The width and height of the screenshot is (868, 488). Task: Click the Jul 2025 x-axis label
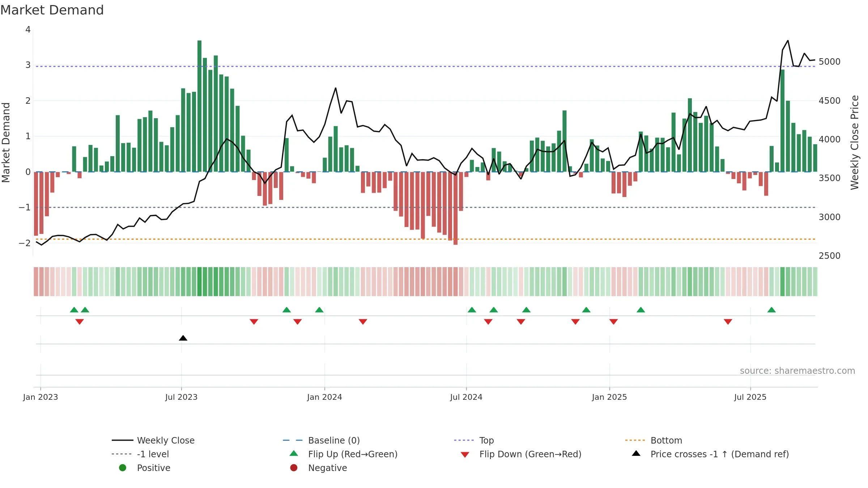pos(750,397)
